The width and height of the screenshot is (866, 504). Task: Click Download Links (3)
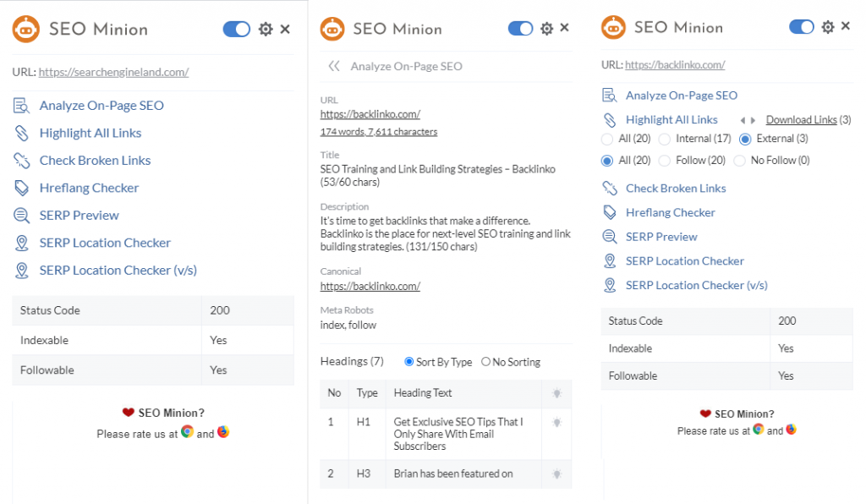click(808, 120)
